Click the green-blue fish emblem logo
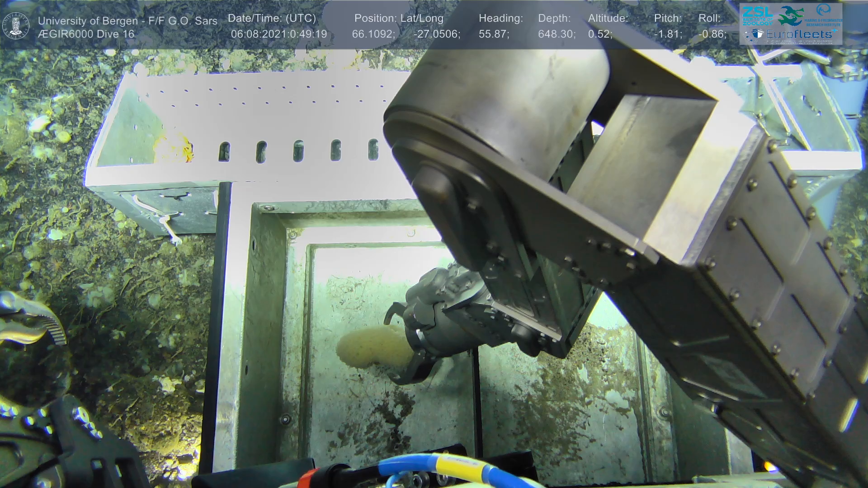Viewport: 868px width, 488px height. [790, 16]
